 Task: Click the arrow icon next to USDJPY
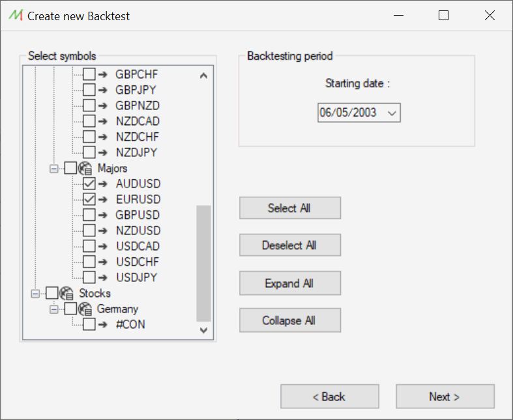tap(103, 277)
